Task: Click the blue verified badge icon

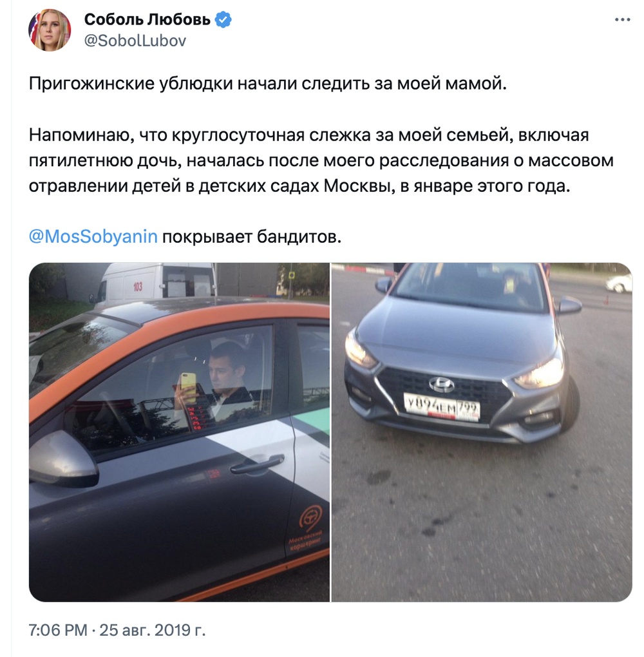Action: coord(223,19)
